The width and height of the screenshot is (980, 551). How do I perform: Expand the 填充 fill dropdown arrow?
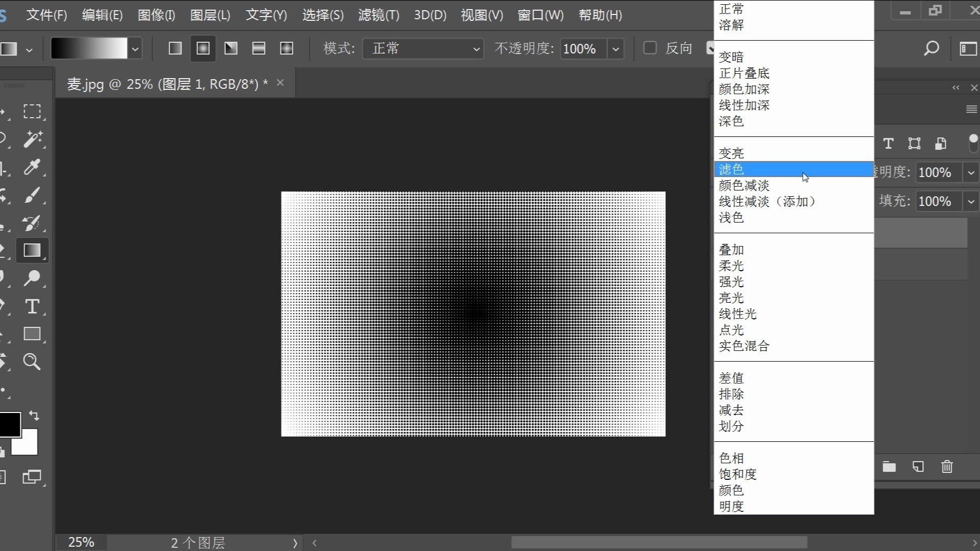click(x=971, y=201)
